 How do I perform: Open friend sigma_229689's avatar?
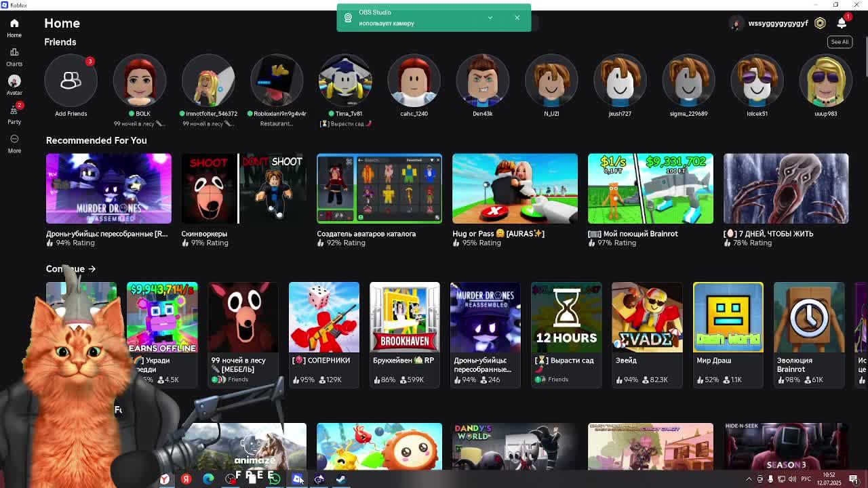[688, 81]
